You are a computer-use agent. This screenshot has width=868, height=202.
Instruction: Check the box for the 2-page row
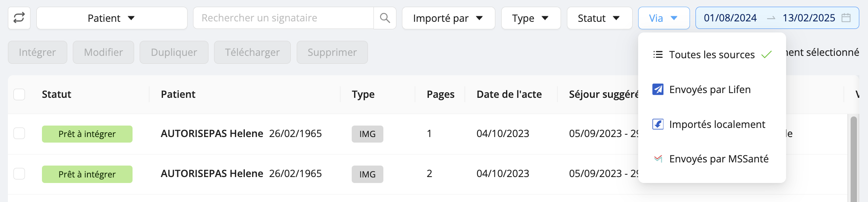(19, 173)
